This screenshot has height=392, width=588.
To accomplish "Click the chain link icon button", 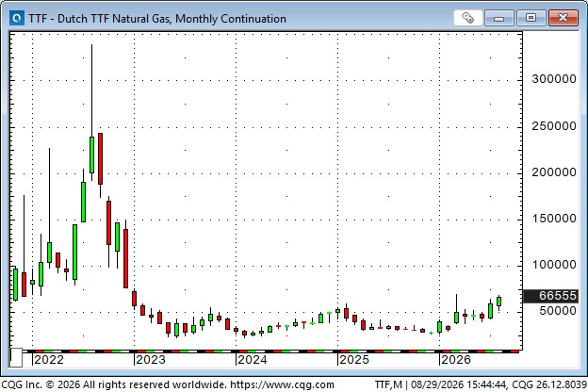I will pyautogui.click(x=467, y=18).
